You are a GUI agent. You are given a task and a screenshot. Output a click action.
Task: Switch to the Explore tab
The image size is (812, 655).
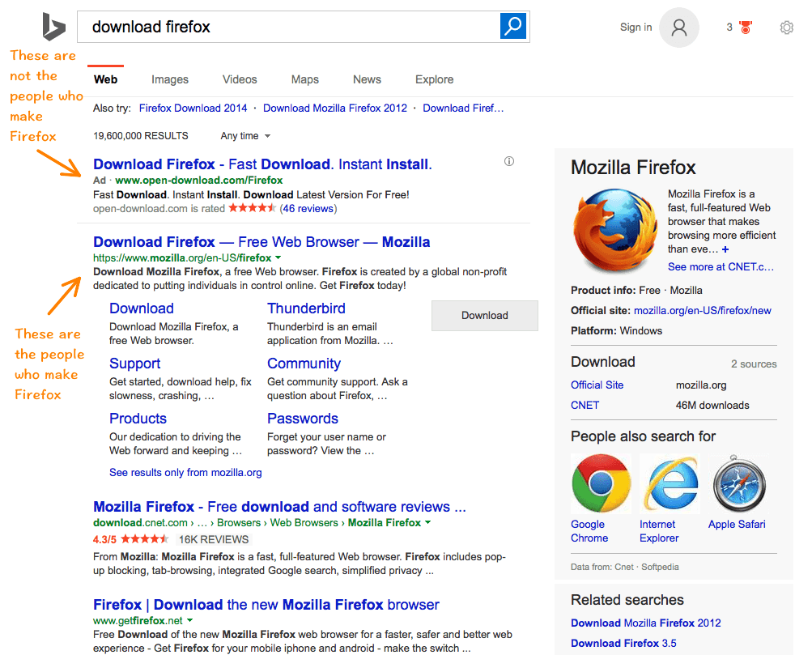point(435,79)
